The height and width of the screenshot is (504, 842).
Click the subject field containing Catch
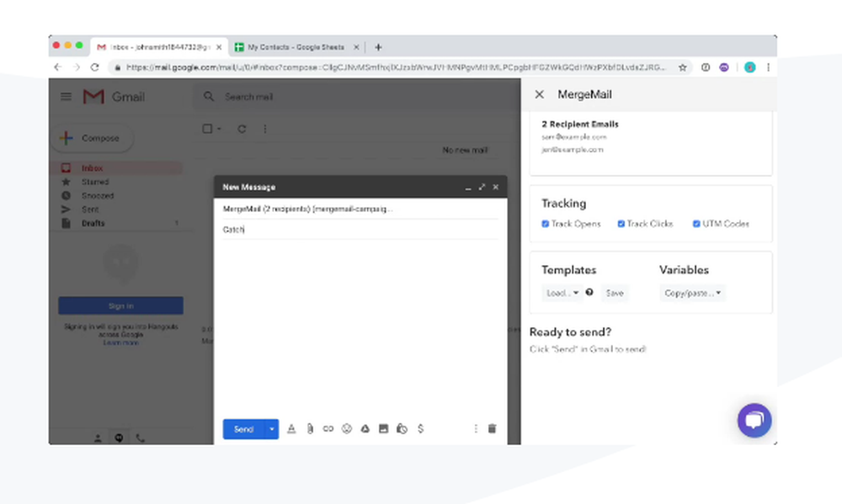point(360,229)
